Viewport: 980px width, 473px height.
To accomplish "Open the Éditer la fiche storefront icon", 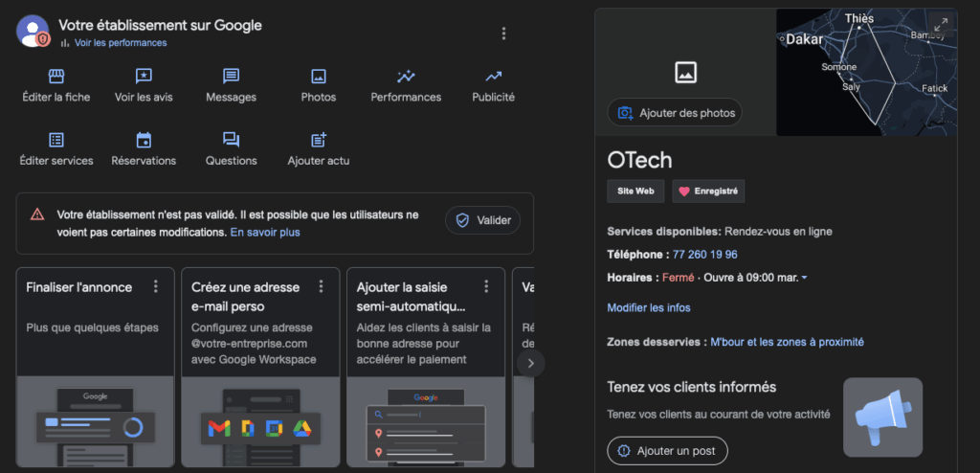I will pos(56,77).
